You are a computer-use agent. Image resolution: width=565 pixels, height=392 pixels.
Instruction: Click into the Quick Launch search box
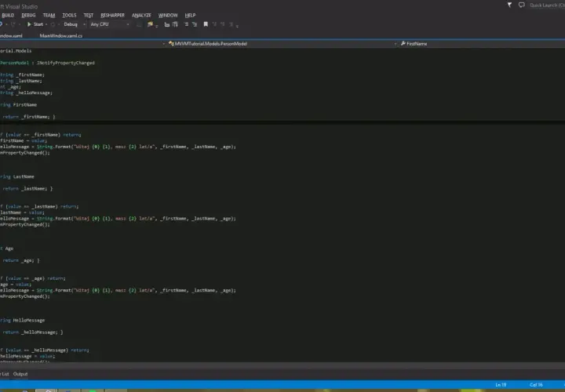tap(547, 5)
